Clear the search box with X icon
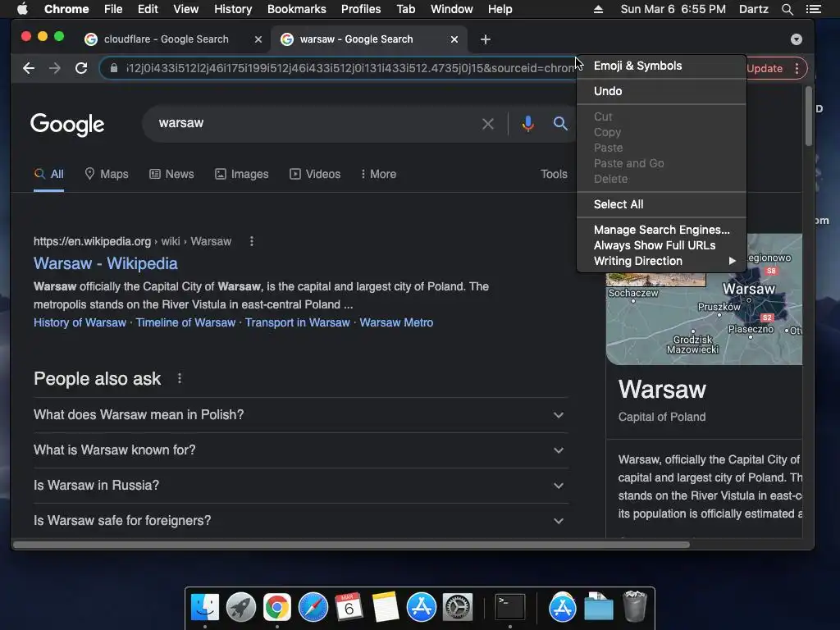840x630 pixels. click(487, 124)
